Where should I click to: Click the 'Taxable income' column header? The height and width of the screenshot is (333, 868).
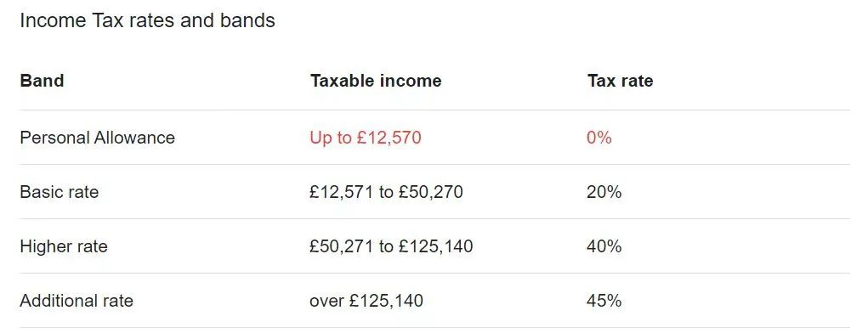click(376, 81)
